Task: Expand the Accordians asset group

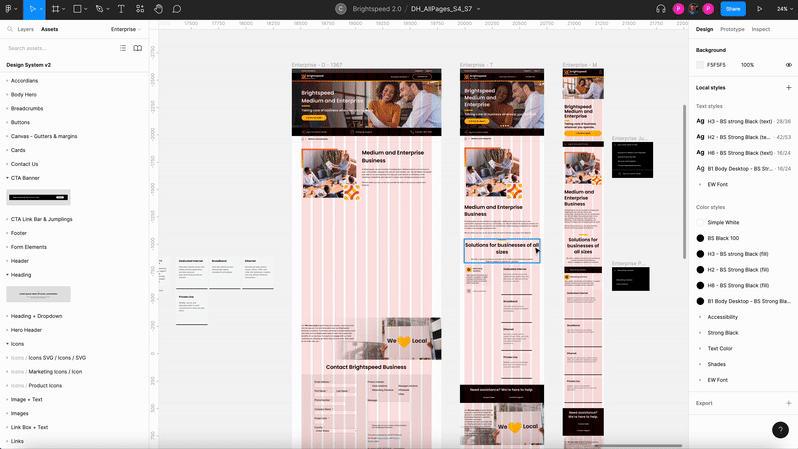Action: [x=7, y=80]
